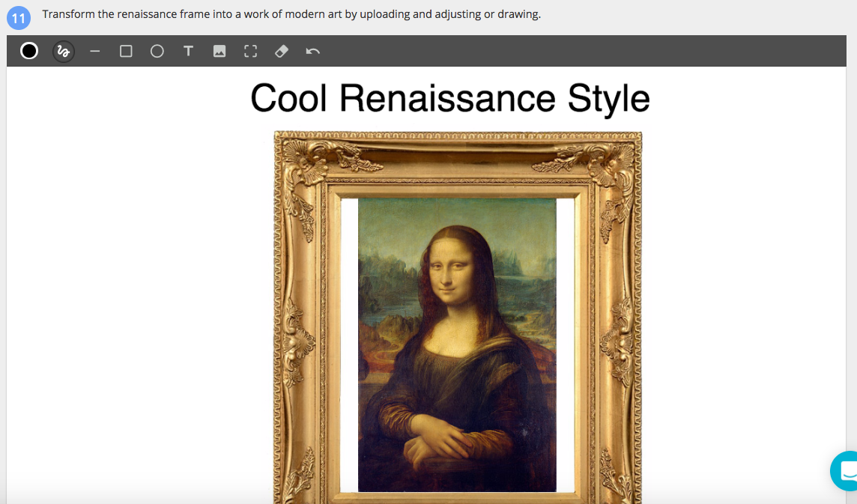Click the Mona Lisa painting image
Screen dimensions: 857x504
(457, 345)
